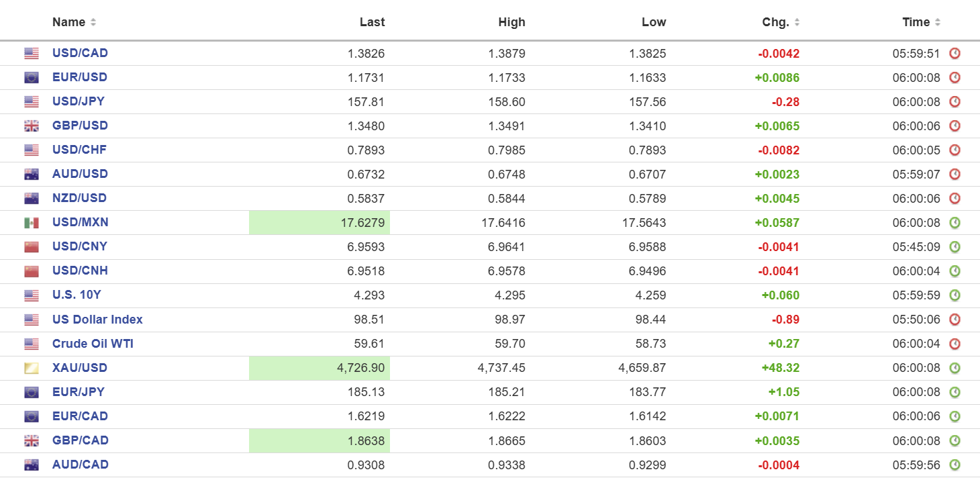Click the High column header
The height and width of the screenshot is (480, 980).
pos(511,22)
